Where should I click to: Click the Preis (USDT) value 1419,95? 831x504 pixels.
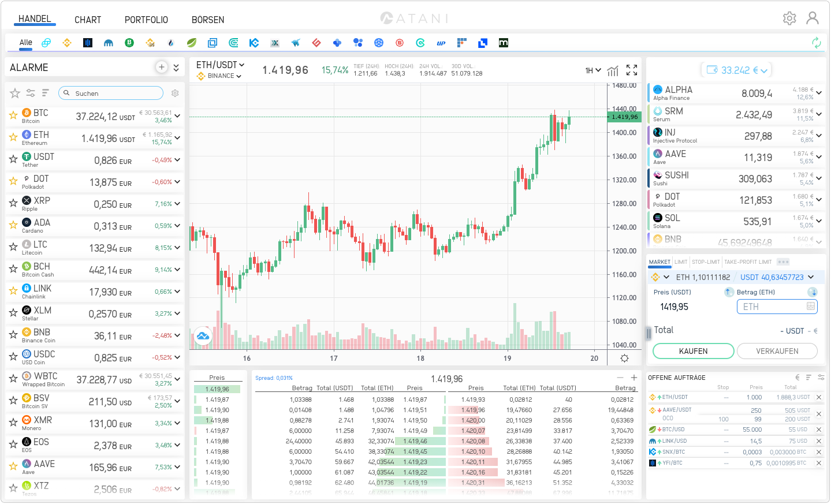click(x=675, y=307)
